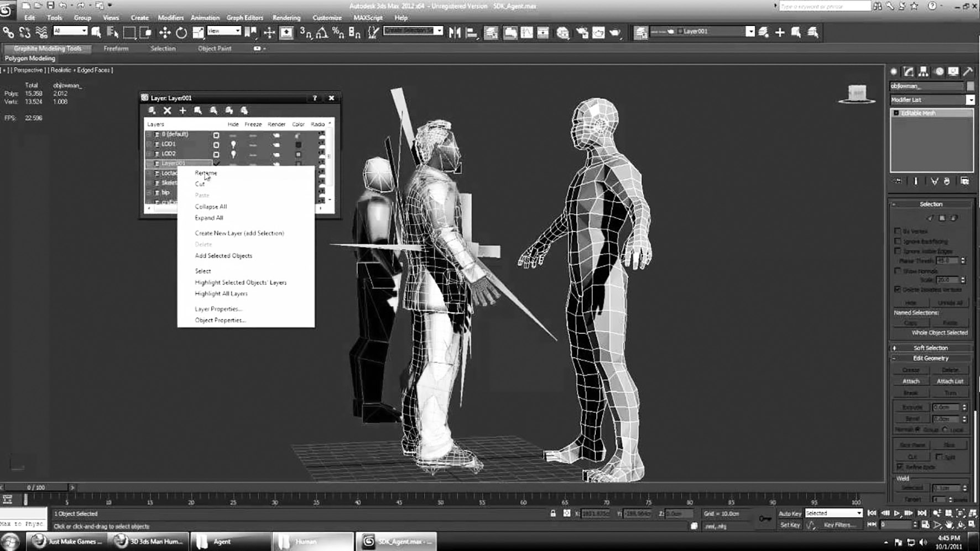980x551 pixels.
Task: Click the Attach List button
Action: point(950,381)
